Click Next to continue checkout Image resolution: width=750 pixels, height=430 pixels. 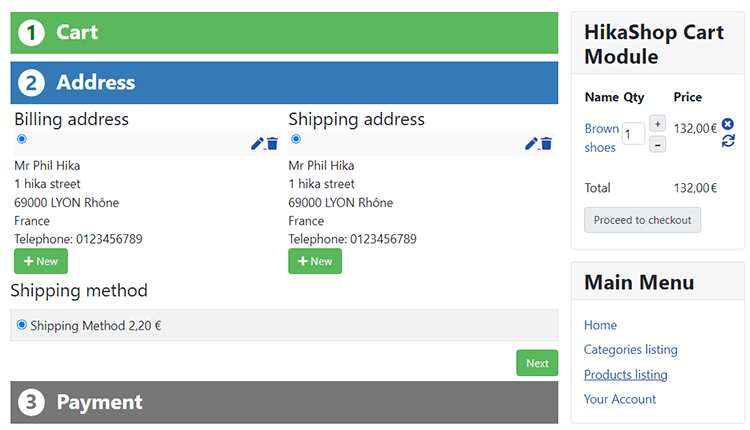coord(537,363)
